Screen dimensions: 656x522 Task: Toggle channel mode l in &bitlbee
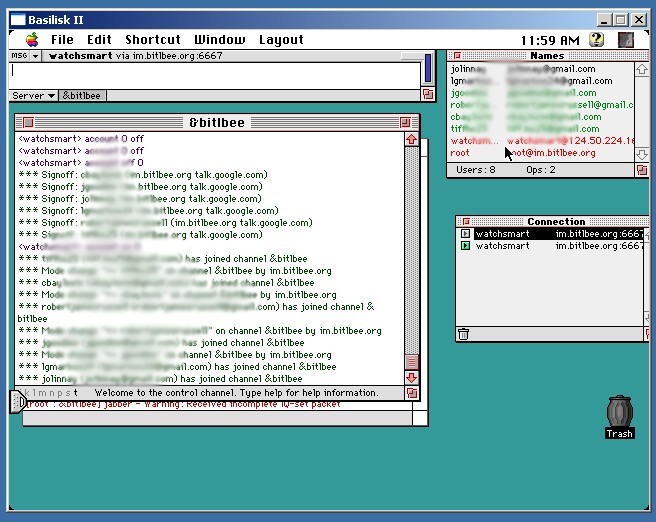pyautogui.click(x=34, y=393)
